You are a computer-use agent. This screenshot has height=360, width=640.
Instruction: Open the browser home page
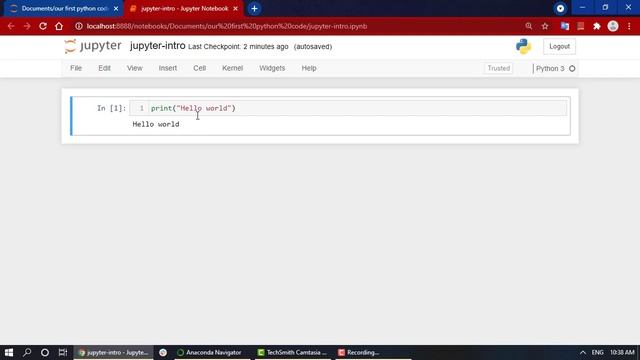point(59,26)
